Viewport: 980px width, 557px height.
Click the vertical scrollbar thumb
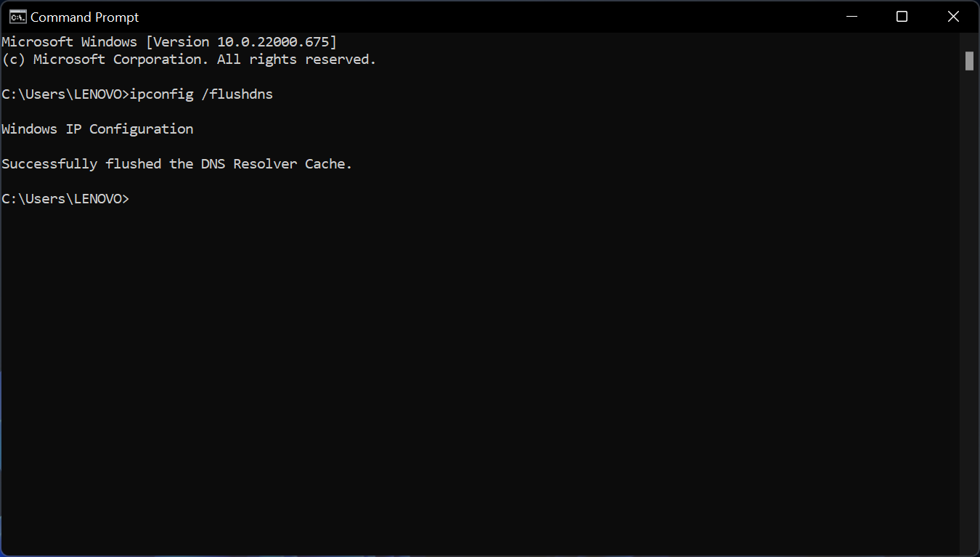point(969,61)
